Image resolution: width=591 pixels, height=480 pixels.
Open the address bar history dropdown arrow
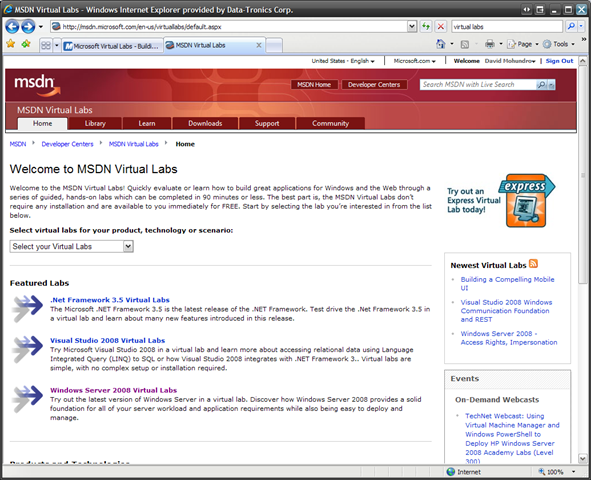pos(412,26)
